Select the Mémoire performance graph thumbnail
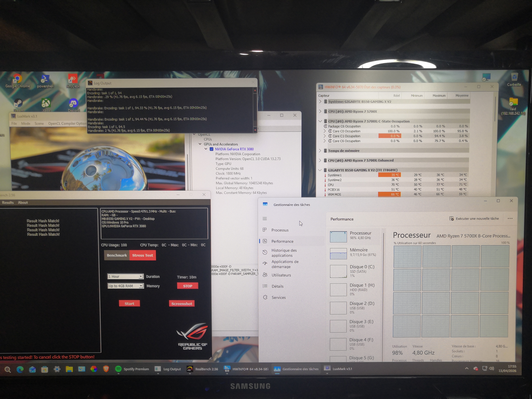Viewport: 532px width, 399px height. (338, 254)
